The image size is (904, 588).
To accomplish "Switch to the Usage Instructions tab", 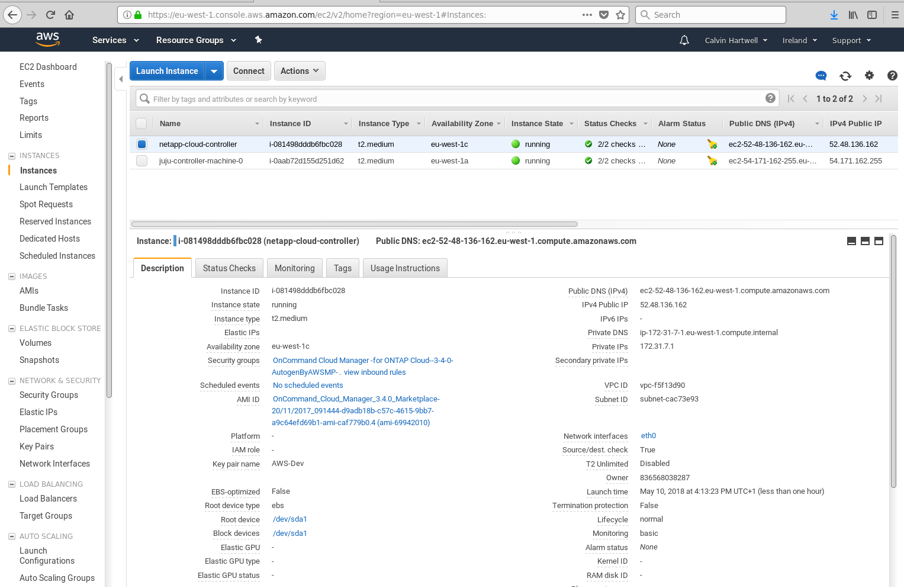I will (x=405, y=268).
